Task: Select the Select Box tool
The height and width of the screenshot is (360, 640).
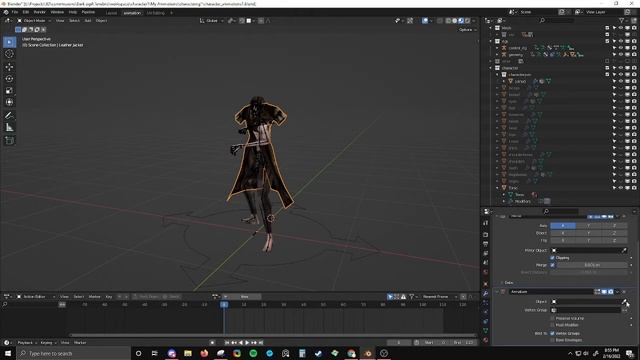Action: (9, 42)
